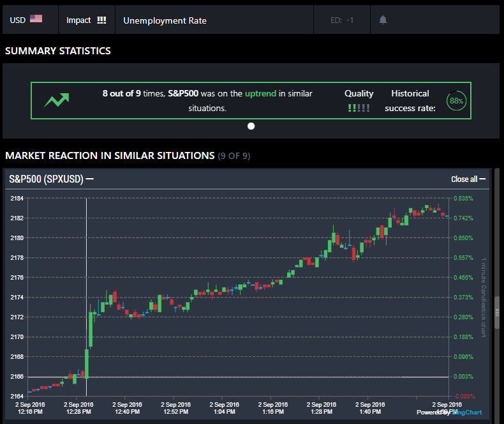Click the USD currency label
Image resolution: width=504 pixels, height=424 pixels.
click(18, 20)
